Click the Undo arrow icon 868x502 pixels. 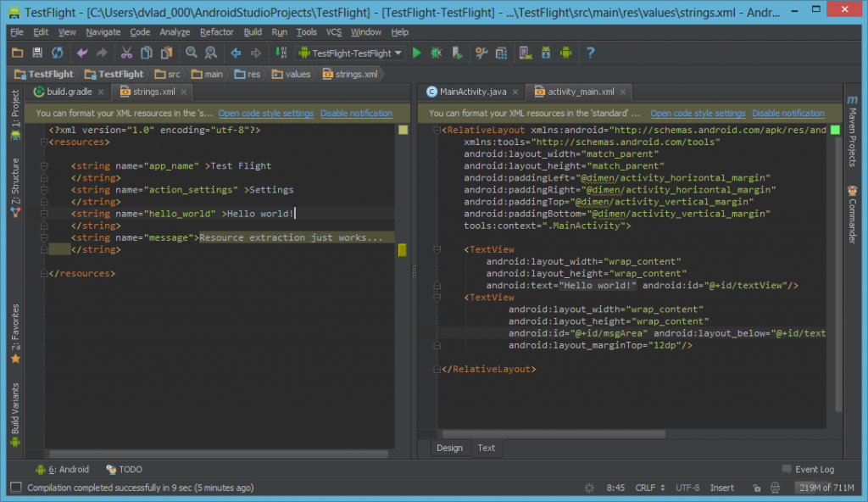pos(82,53)
